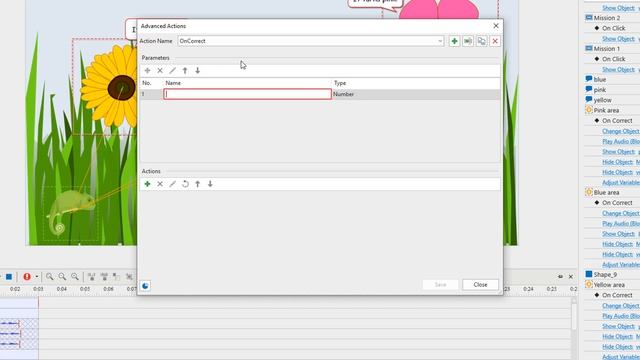Close the Advanced Actions dialog via X

tap(496, 26)
